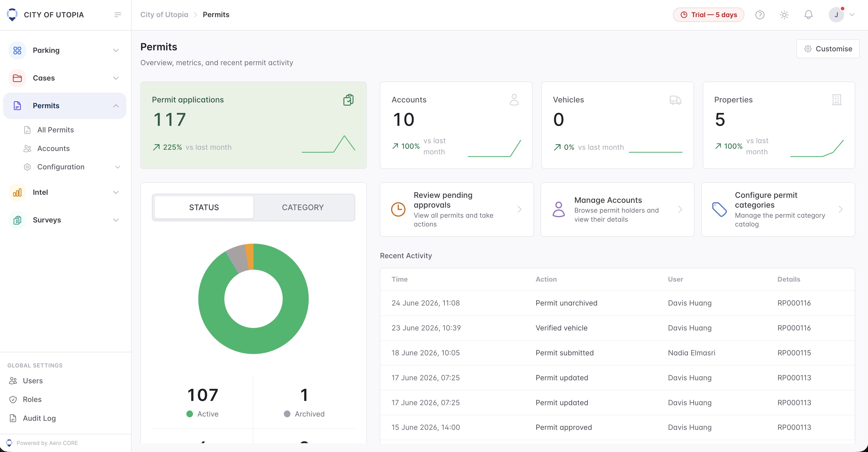Click the chevron on Review pending approvals
The width and height of the screenshot is (868, 452).
[520, 209]
